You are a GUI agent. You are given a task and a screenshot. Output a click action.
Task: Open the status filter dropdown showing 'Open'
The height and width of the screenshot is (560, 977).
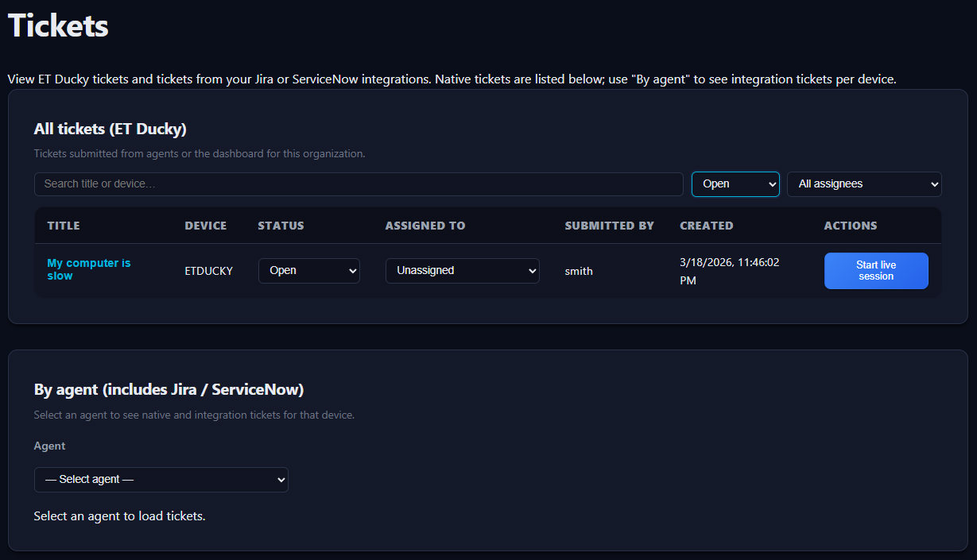point(735,183)
